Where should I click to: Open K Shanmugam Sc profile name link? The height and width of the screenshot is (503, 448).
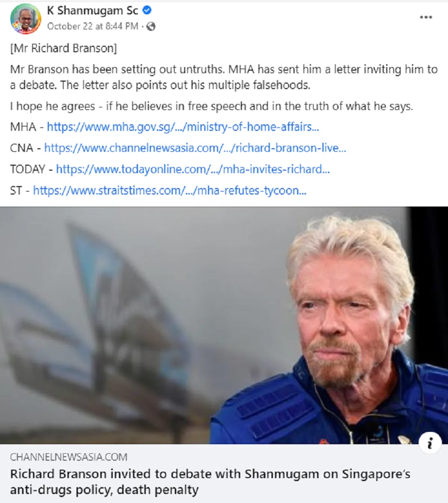click(x=93, y=10)
